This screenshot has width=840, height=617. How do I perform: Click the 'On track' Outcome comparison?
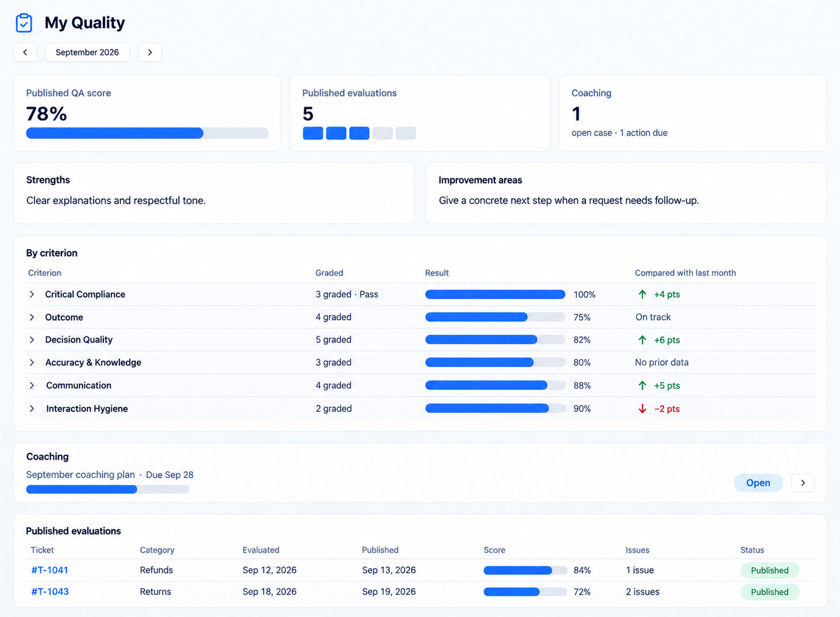point(653,317)
